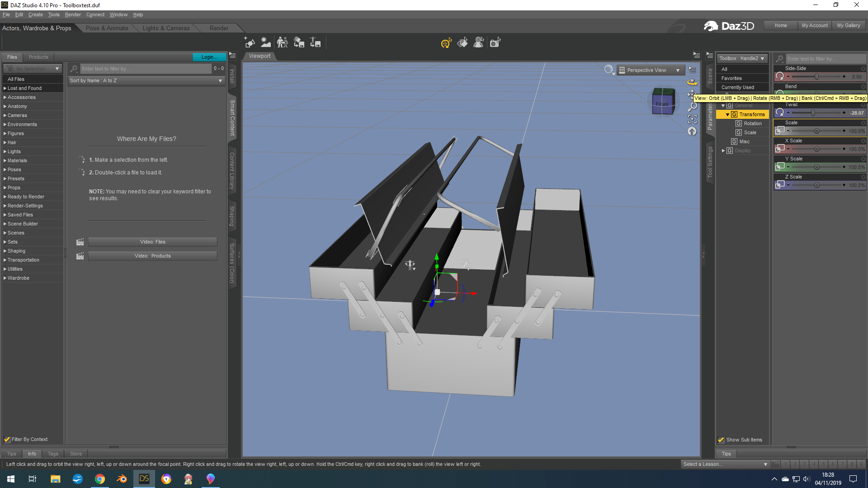Toggle the Scale proportional lock icon
868x488 pixels.
pos(780,131)
